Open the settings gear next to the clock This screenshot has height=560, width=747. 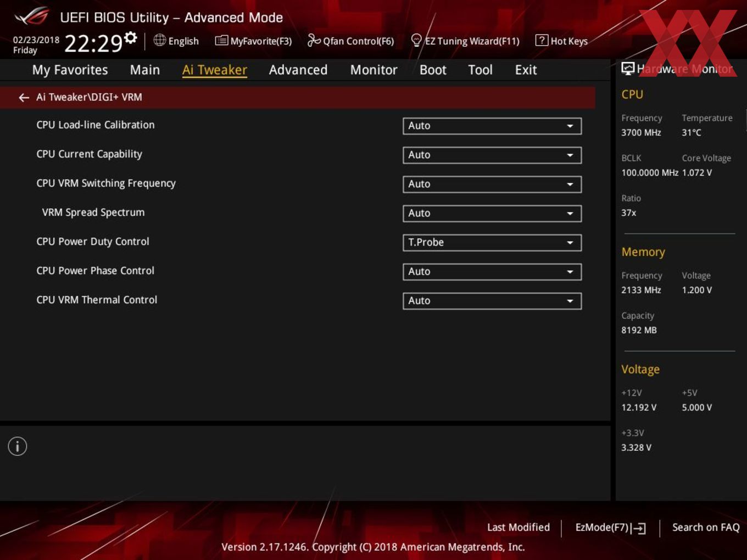point(131,37)
